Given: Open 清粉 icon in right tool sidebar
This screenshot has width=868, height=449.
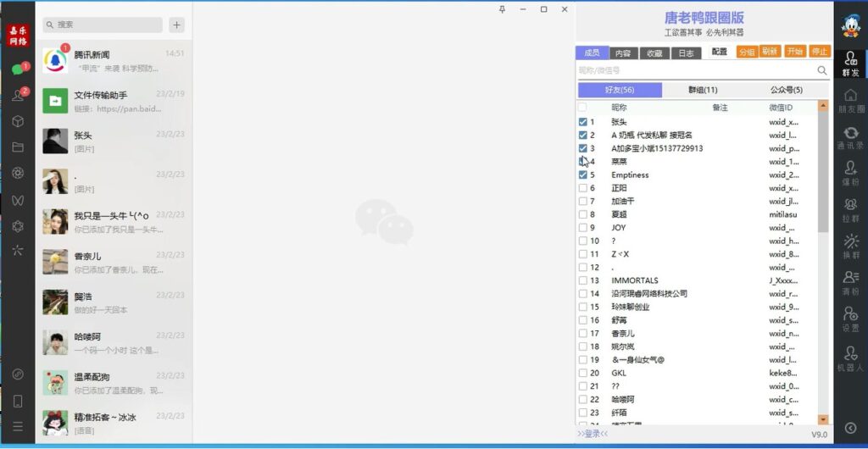Looking at the screenshot, I should pos(851,283).
